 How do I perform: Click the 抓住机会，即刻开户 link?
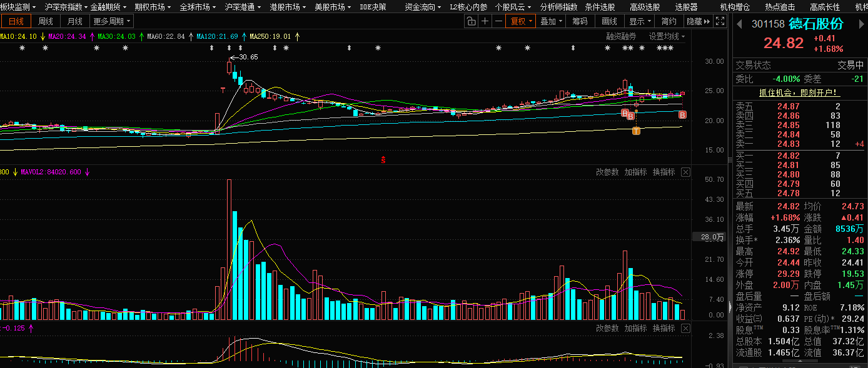pos(799,92)
